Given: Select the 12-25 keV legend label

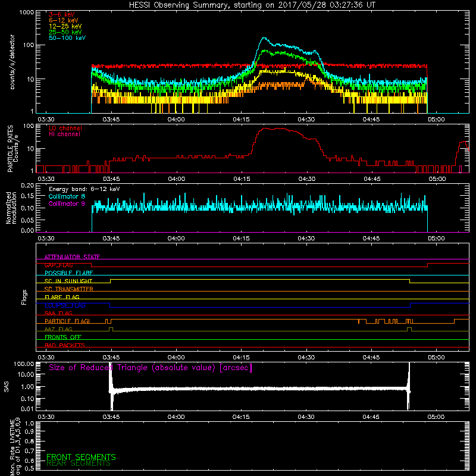Looking at the screenshot, I should tap(65, 26).
